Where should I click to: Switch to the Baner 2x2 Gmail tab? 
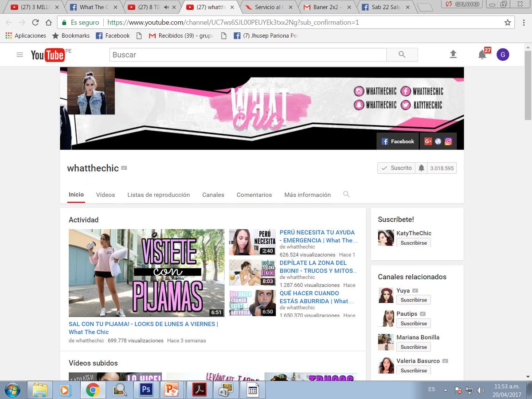[328, 7]
